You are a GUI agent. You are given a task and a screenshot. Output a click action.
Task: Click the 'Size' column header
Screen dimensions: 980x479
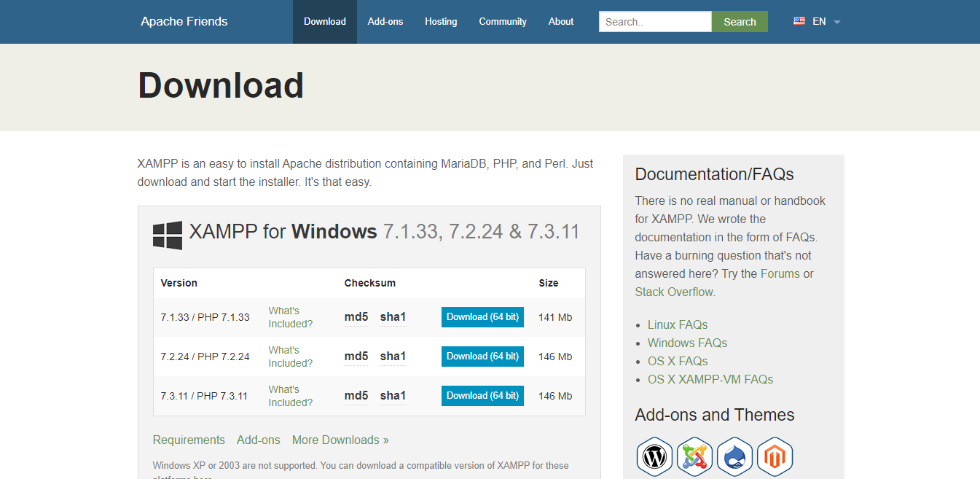pos(549,283)
